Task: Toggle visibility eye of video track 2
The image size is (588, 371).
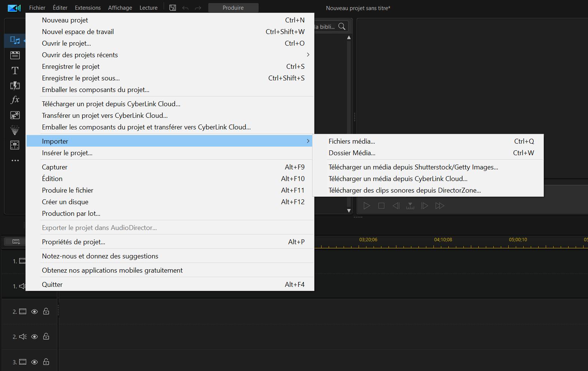Action: [34, 312]
